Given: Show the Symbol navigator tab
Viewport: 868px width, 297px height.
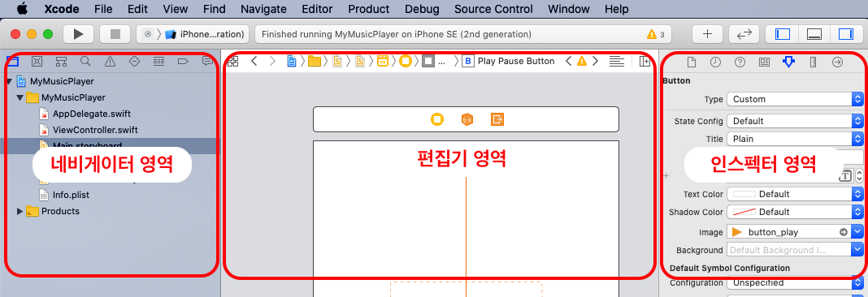Looking at the screenshot, I should (x=61, y=62).
